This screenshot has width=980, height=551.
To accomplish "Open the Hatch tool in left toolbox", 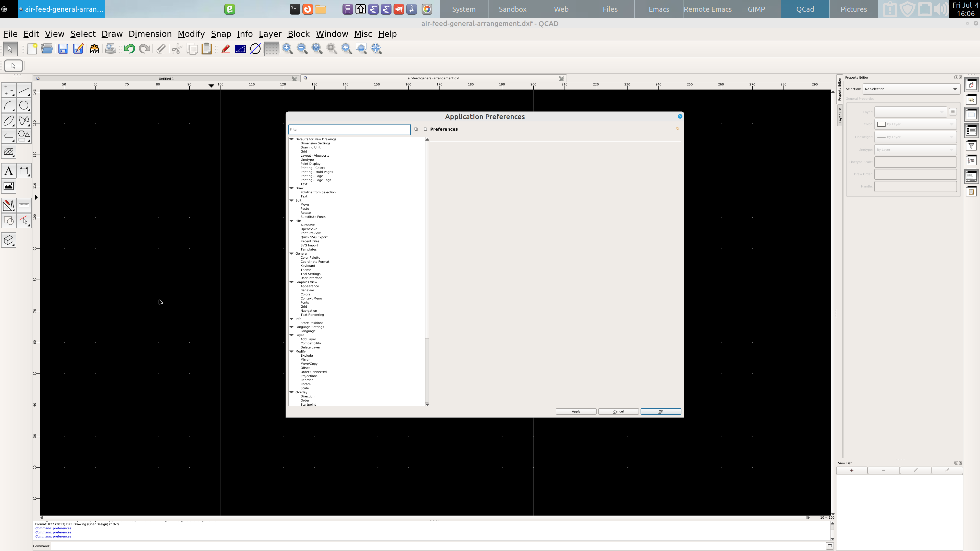I will click(9, 152).
